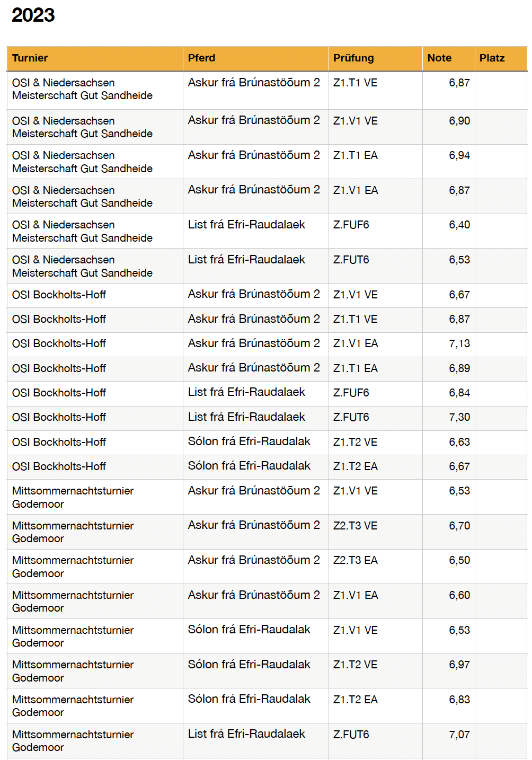Select the 7,30 score cell
The width and height of the screenshot is (532, 760).
pyautogui.click(x=459, y=418)
